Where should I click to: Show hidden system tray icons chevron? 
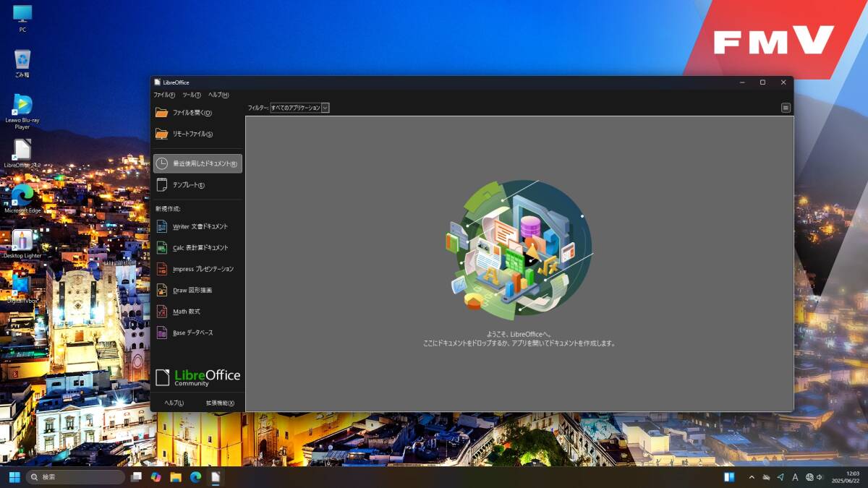tap(752, 477)
